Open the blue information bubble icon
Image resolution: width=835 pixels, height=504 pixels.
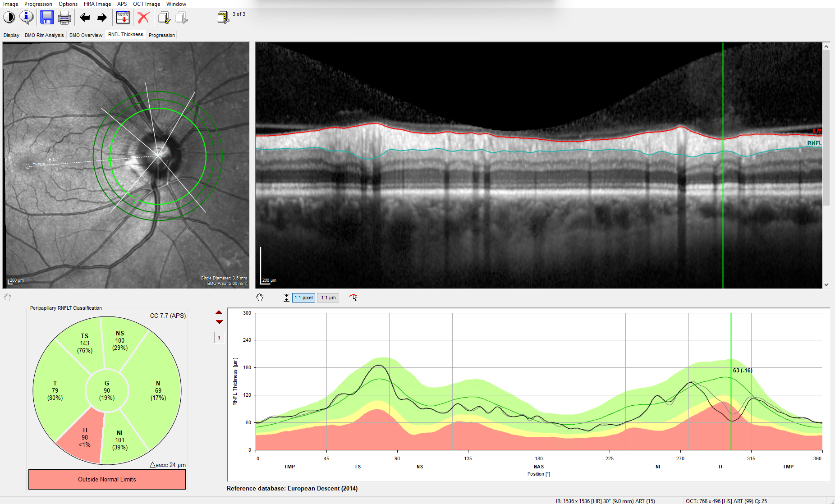click(x=27, y=18)
